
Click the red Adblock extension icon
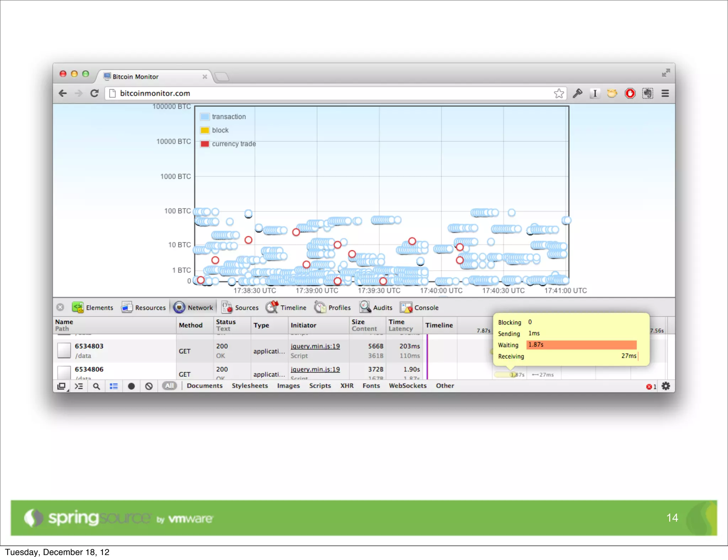pyautogui.click(x=630, y=93)
